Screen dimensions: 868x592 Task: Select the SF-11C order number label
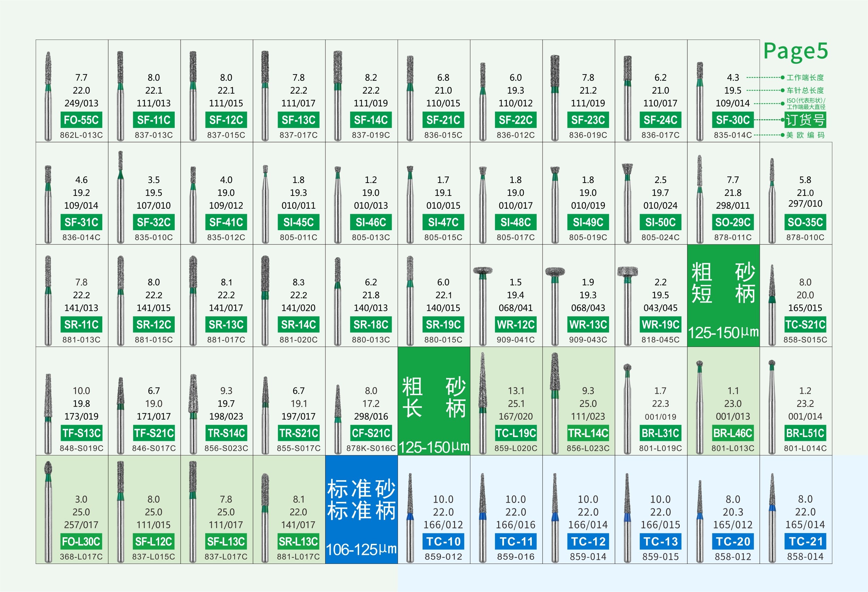tap(154, 120)
